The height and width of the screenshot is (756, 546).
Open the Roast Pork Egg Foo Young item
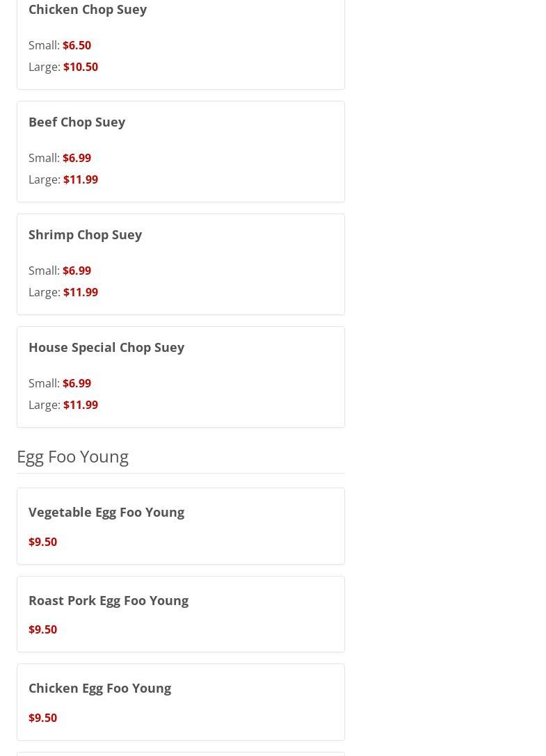[x=109, y=600]
